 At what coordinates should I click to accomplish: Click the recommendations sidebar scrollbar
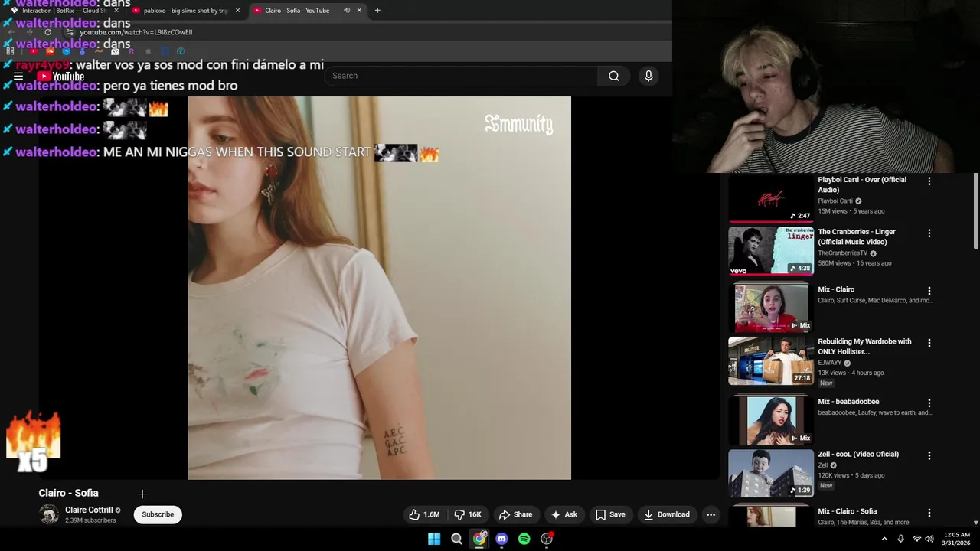(976, 210)
